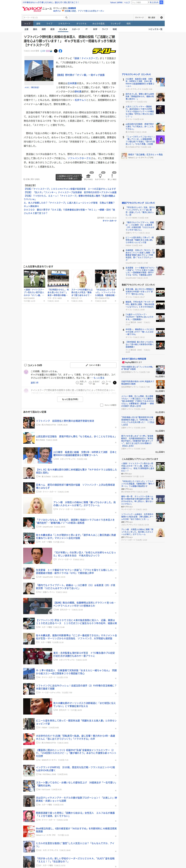Open the アレン様 大物芸人の絡み recommended article
The height and width of the screenshot is (868, 186).
click(x=84, y=504)
